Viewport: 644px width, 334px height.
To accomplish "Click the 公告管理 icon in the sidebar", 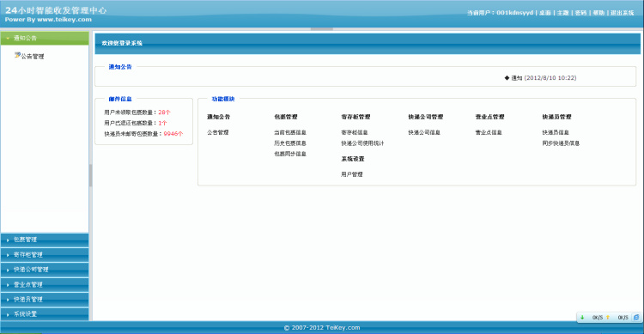I will coord(17,56).
